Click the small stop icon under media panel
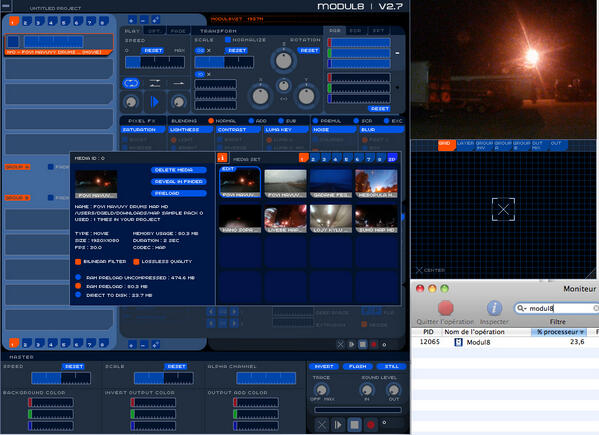 pyautogui.click(x=363, y=344)
